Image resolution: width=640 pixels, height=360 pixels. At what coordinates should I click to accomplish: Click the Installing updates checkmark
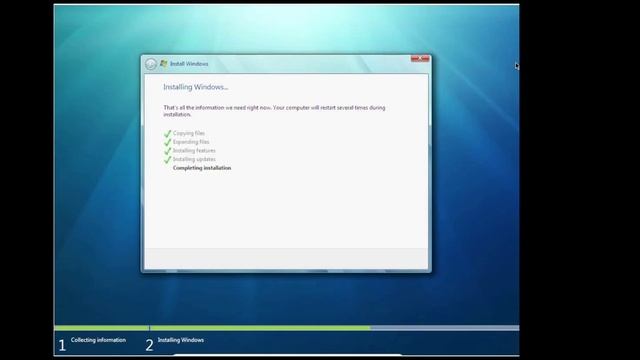[x=167, y=160]
